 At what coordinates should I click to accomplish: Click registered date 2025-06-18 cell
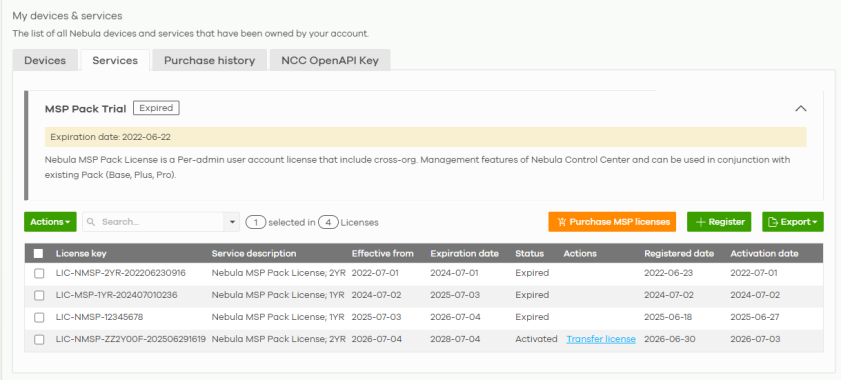point(668,317)
